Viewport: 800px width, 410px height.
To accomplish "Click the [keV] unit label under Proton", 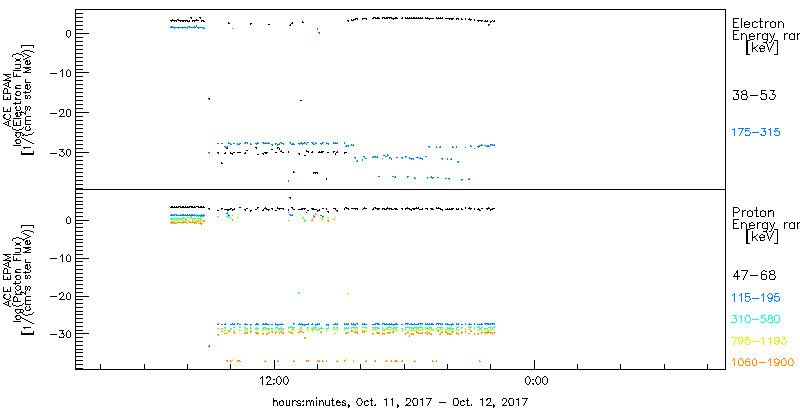I will pos(762,237).
